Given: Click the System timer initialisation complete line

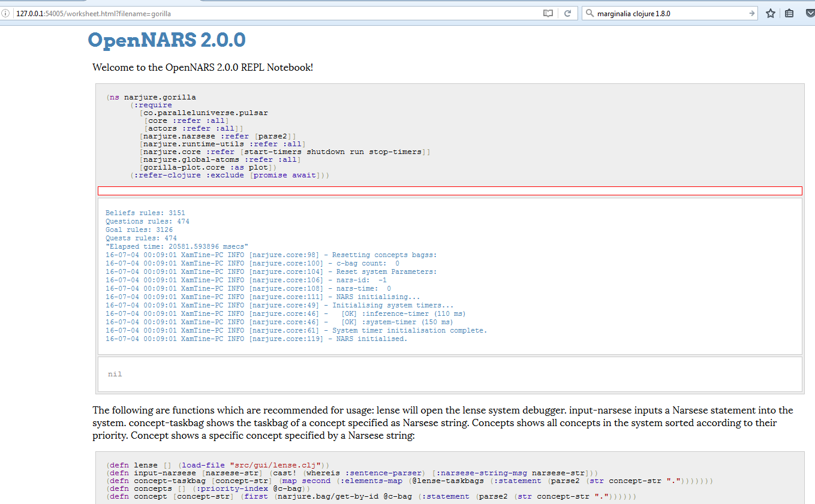Looking at the screenshot, I should (296, 330).
